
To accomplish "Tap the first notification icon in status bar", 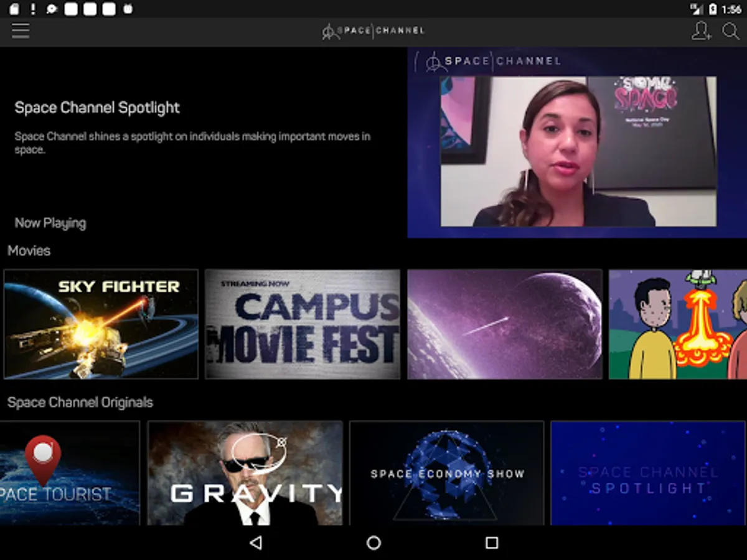I will [x=14, y=9].
